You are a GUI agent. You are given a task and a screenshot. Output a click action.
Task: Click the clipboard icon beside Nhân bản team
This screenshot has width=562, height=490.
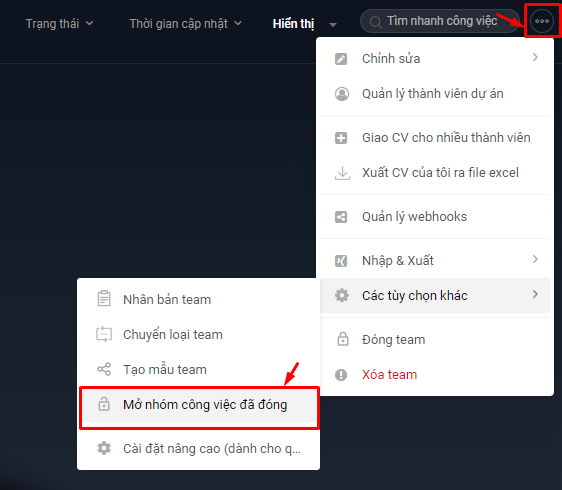[104, 299]
